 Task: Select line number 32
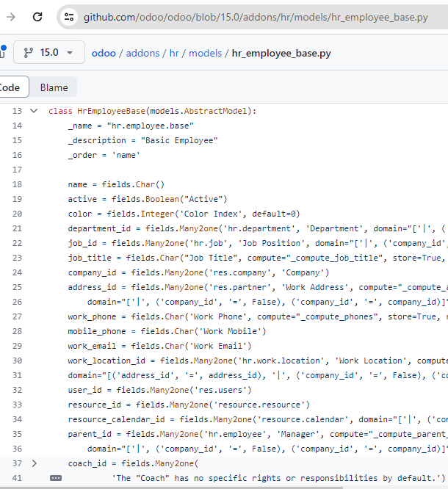click(x=17, y=390)
